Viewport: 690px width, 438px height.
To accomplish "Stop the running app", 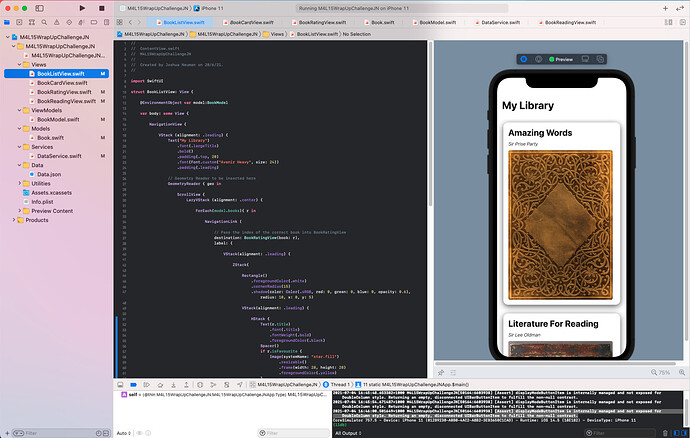I will 102,8.
